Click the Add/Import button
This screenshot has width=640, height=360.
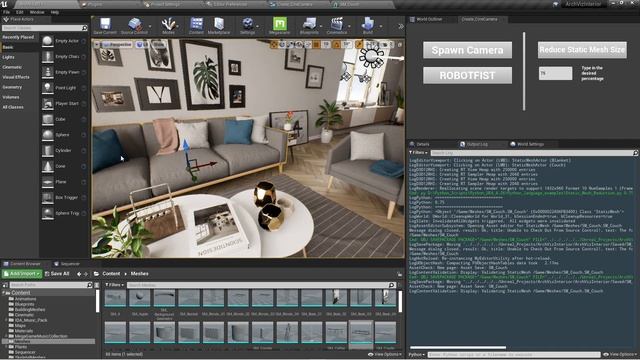22,273
